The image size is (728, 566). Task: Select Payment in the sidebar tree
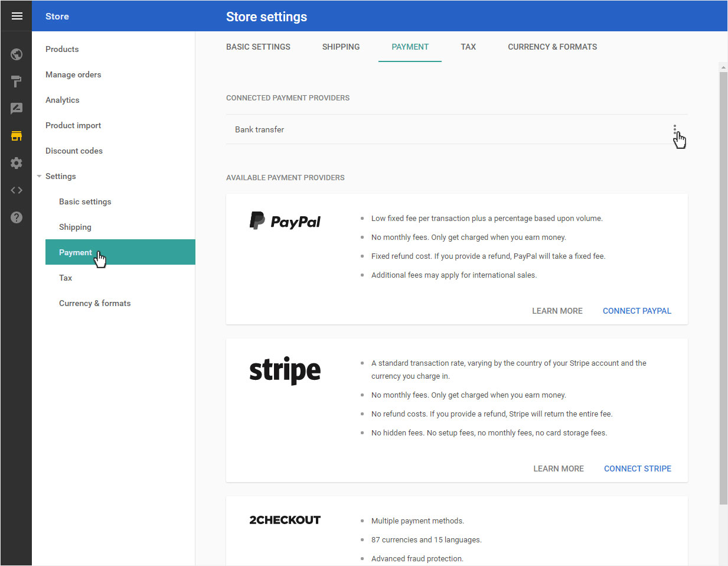[120, 252]
